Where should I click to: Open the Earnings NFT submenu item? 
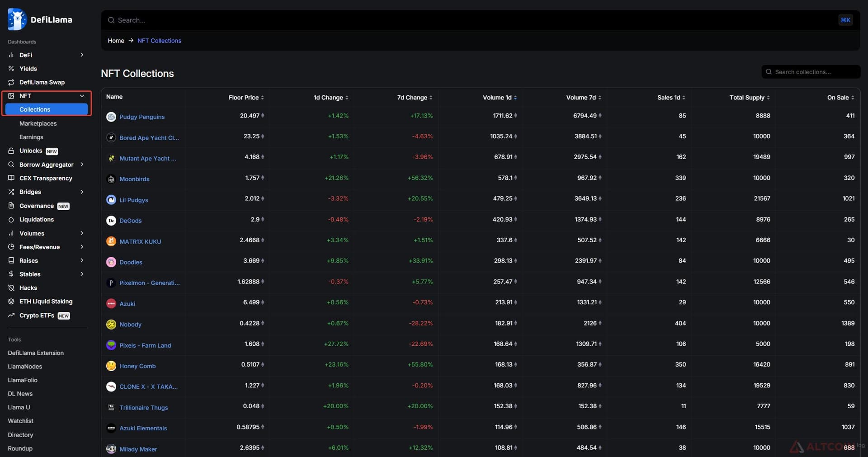(x=31, y=137)
